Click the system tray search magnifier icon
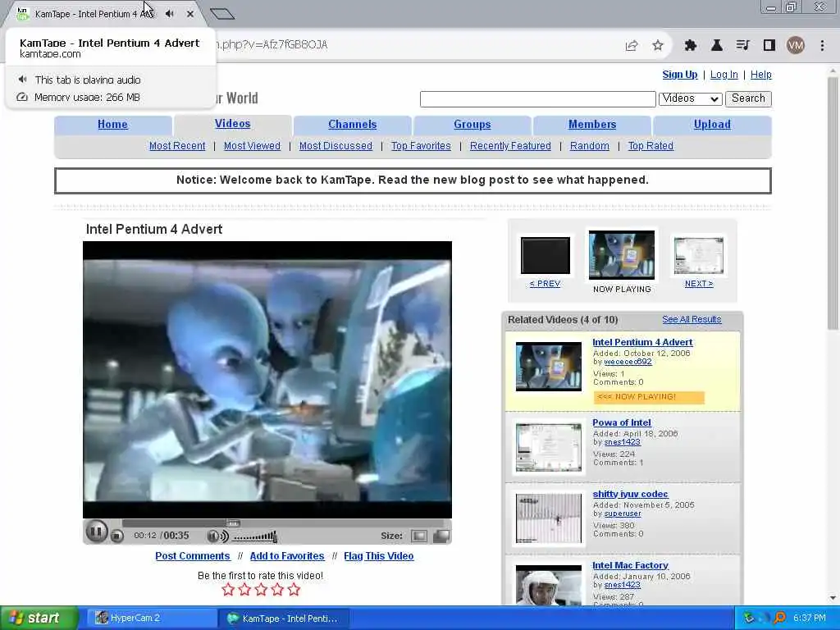This screenshot has width=840, height=630. click(779, 618)
